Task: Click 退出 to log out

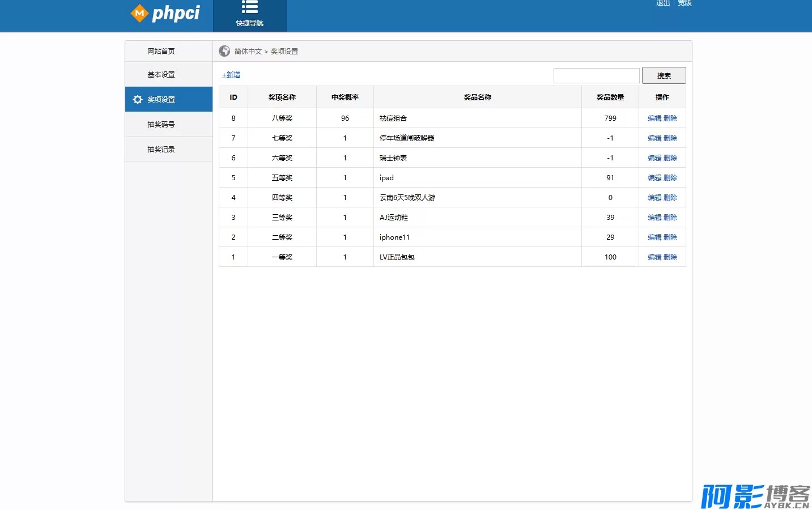Action: tap(663, 3)
